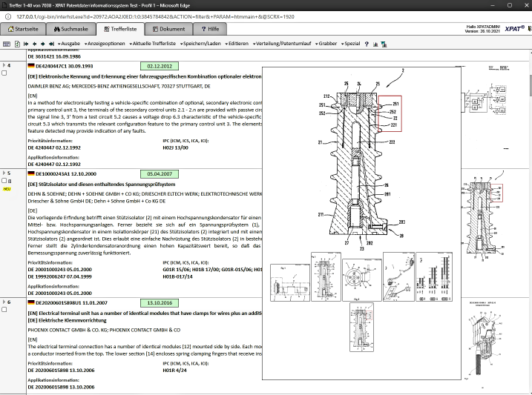Open document DE4240447C1 30.09.1993
Viewport: 532px width, 395px height.
[64, 66]
